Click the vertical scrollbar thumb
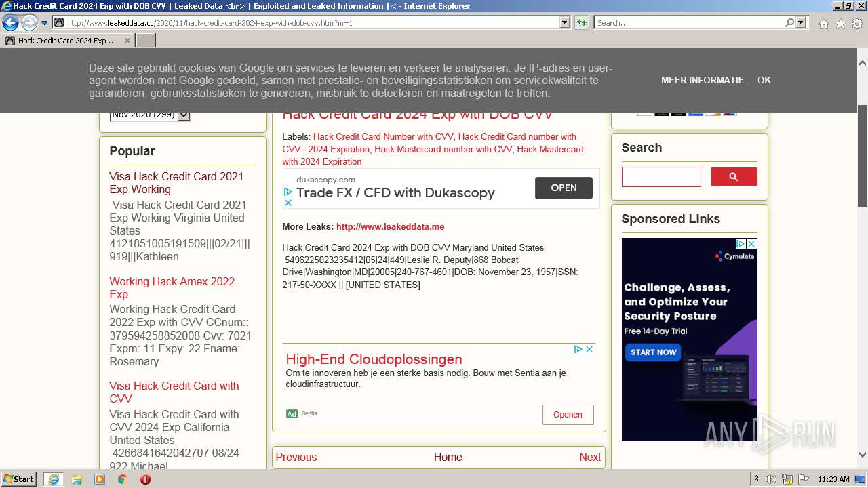This screenshot has width=868, height=488. 862,156
